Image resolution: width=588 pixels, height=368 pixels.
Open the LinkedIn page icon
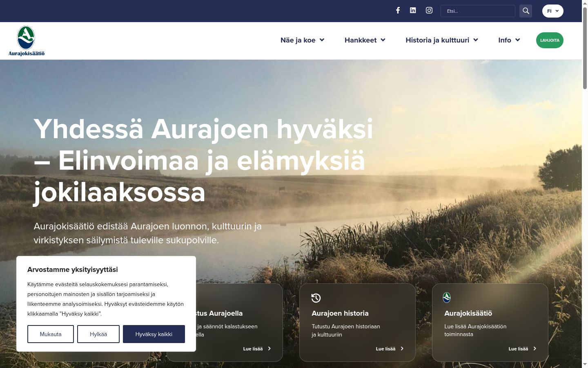tap(413, 10)
